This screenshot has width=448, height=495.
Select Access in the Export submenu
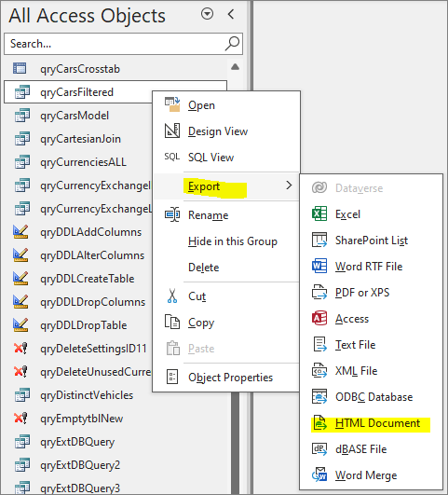(x=371, y=319)
